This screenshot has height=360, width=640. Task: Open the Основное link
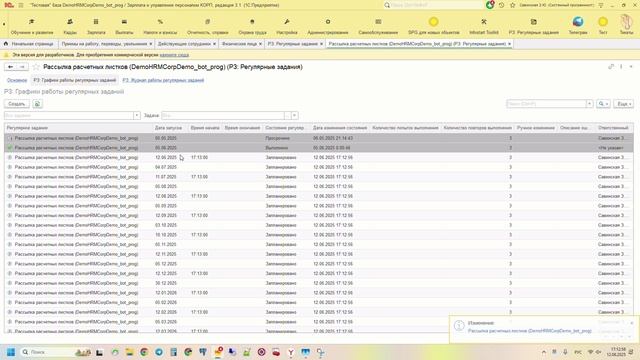click(17, 80)
